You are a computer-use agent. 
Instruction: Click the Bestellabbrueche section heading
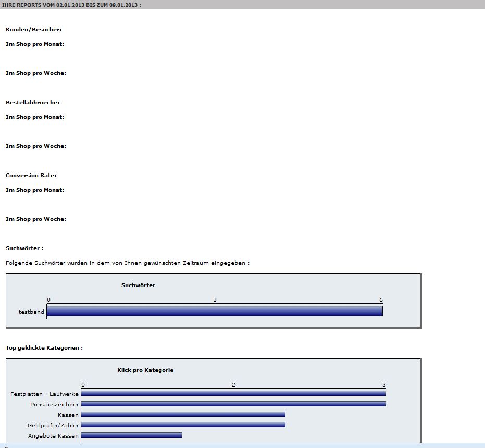pos(32,103)
